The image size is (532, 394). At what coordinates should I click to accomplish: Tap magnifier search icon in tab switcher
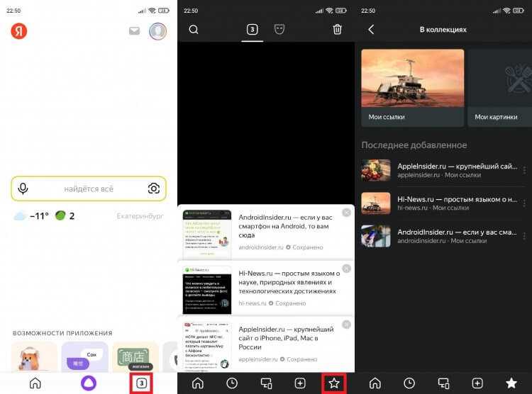pyautogui.click(x=194, y=30)
